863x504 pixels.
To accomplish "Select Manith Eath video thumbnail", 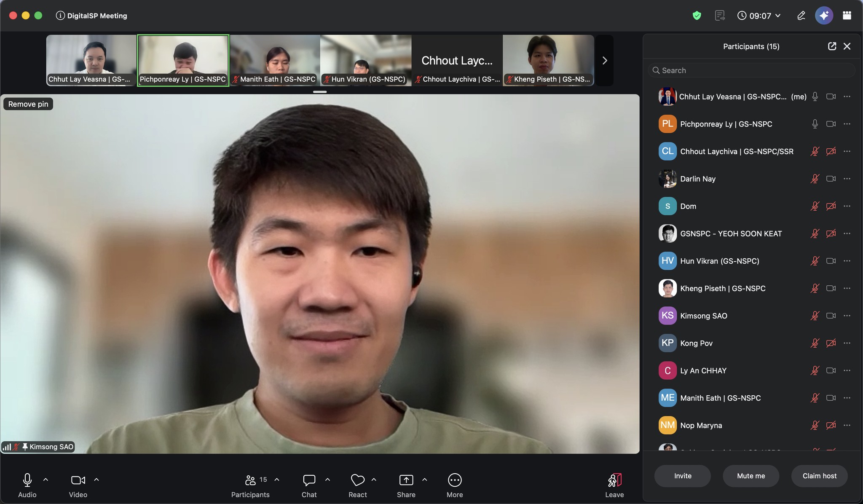I will click(275, 60).
